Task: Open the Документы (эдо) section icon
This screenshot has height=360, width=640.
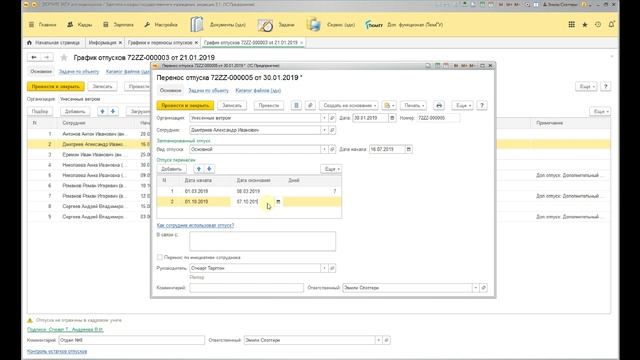Action: (196, 24)
